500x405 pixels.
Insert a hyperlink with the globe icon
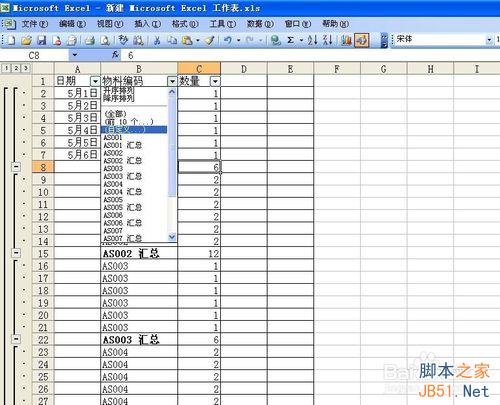pos(275,40)
